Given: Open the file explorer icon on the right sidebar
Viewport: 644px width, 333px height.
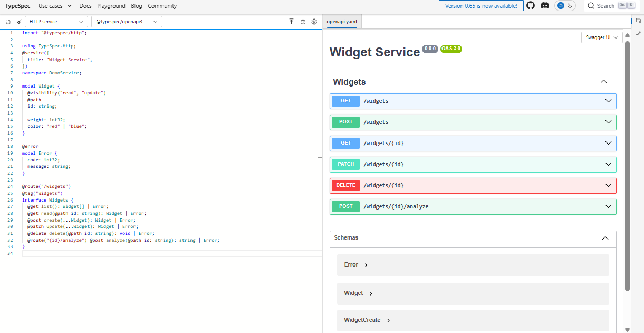Looking at the screenshot, I should [x=640, y=21].
